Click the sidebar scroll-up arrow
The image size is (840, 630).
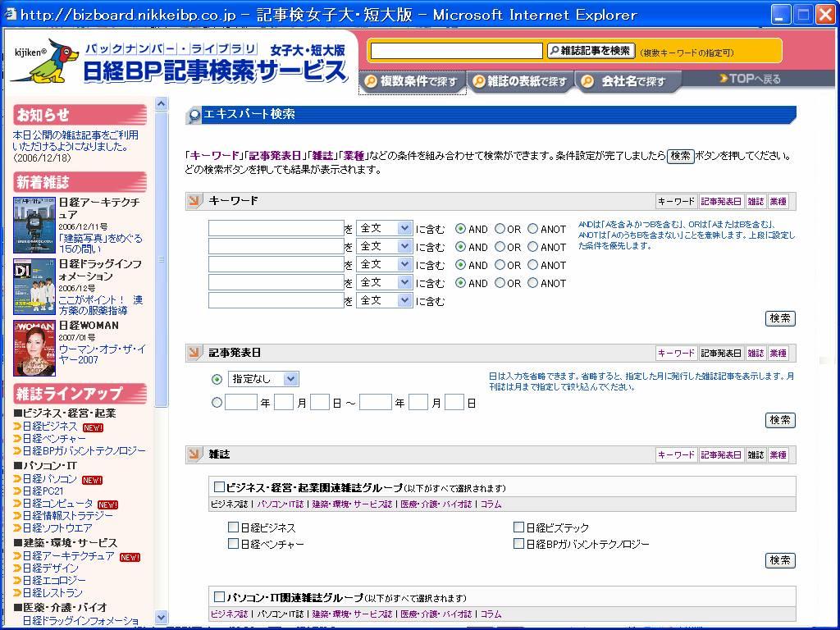[162, 103]
